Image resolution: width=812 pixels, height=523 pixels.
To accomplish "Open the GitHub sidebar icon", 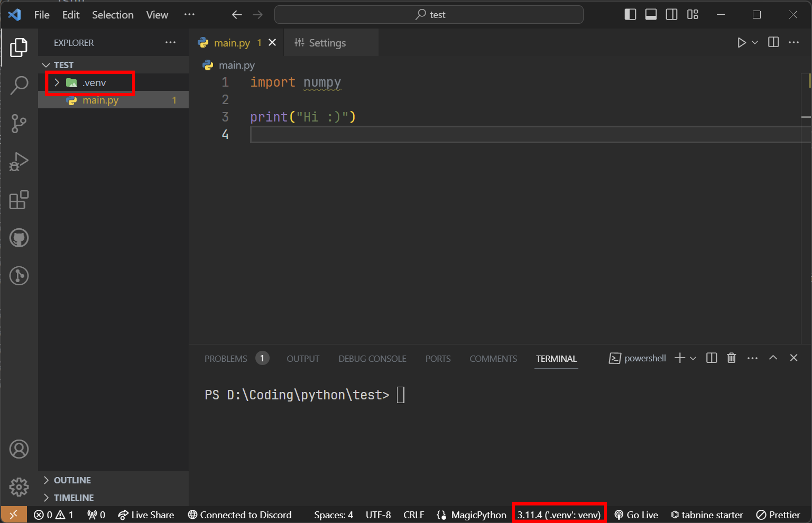I will pos(19,238).
